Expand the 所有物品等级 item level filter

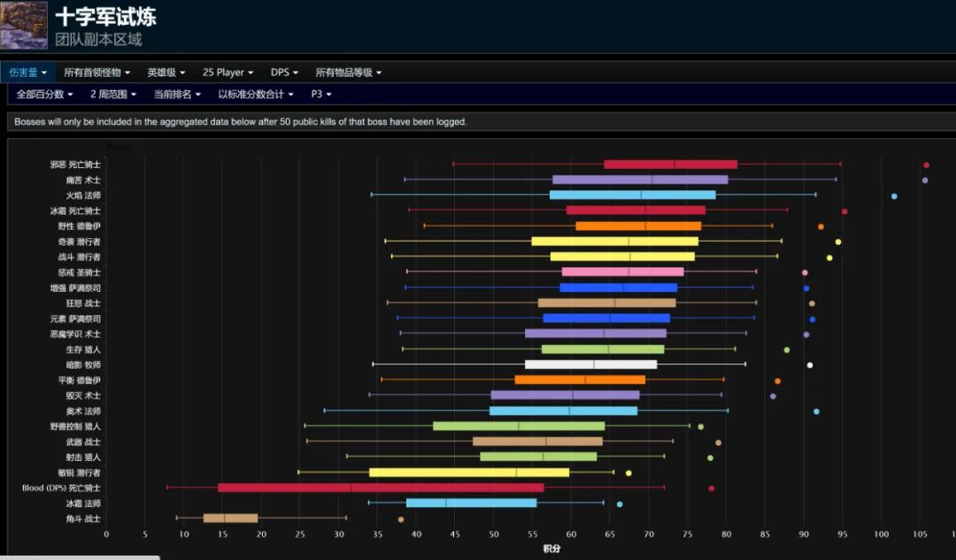point(348,73)
